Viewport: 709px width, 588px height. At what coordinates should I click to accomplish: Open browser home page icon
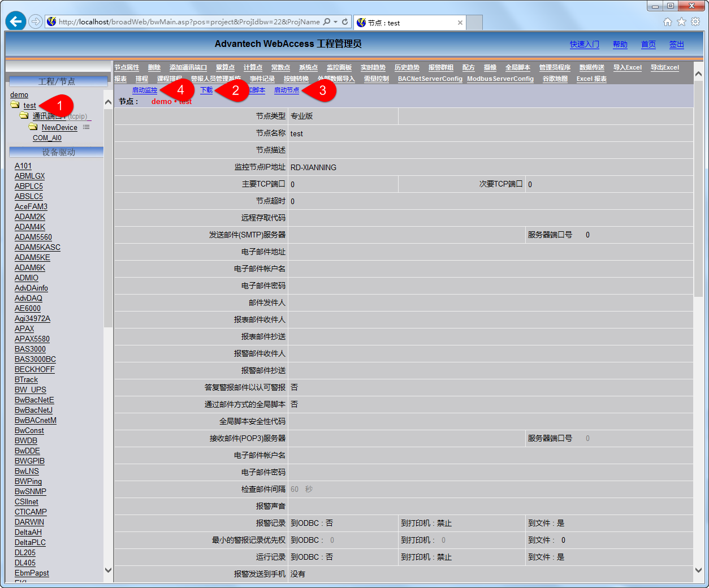pyautogui.click(x=668, y=21)
